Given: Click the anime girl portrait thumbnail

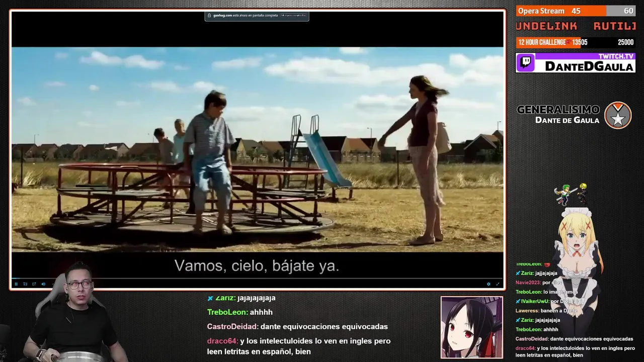Looking at the screenshot, I should [471, 327].
